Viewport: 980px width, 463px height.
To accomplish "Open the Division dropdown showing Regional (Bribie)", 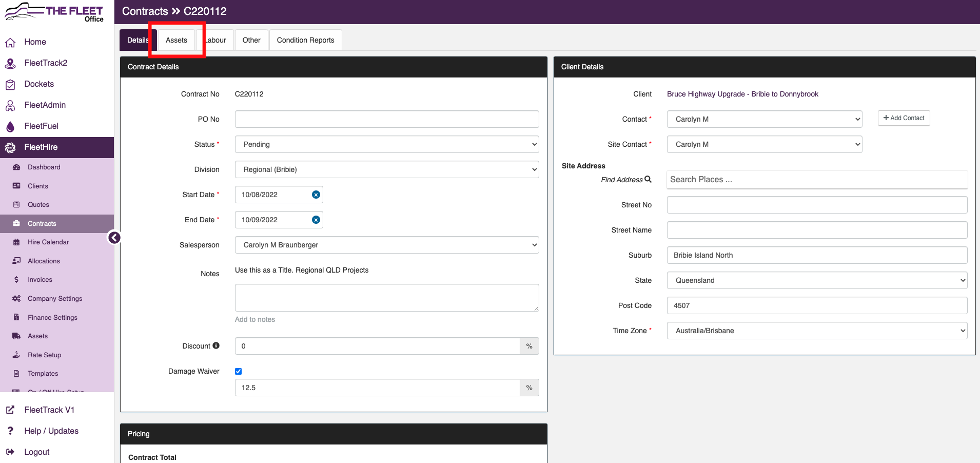I will coord(387,169).
